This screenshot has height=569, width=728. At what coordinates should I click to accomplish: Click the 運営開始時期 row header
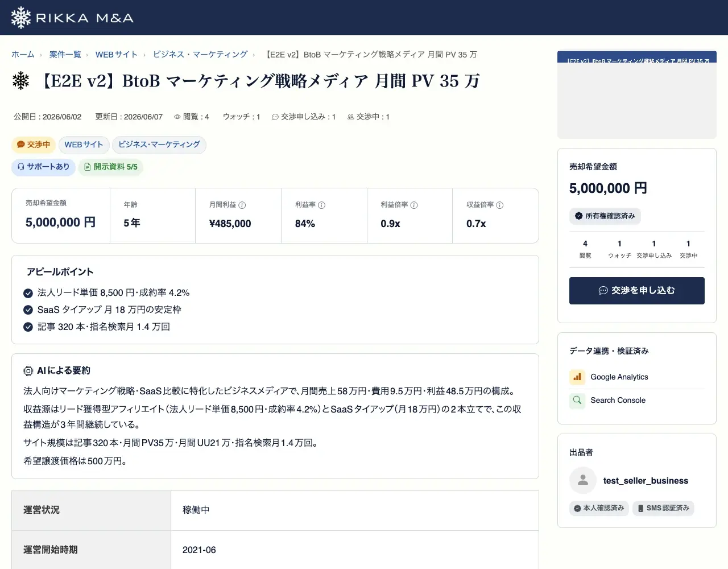click(x=91, y=550)
